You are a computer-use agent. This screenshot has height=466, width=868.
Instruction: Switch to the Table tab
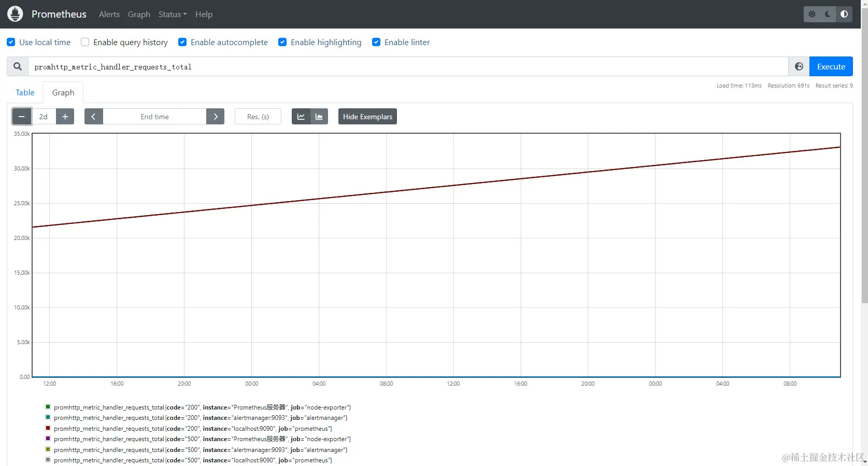[x=25, y=92]
